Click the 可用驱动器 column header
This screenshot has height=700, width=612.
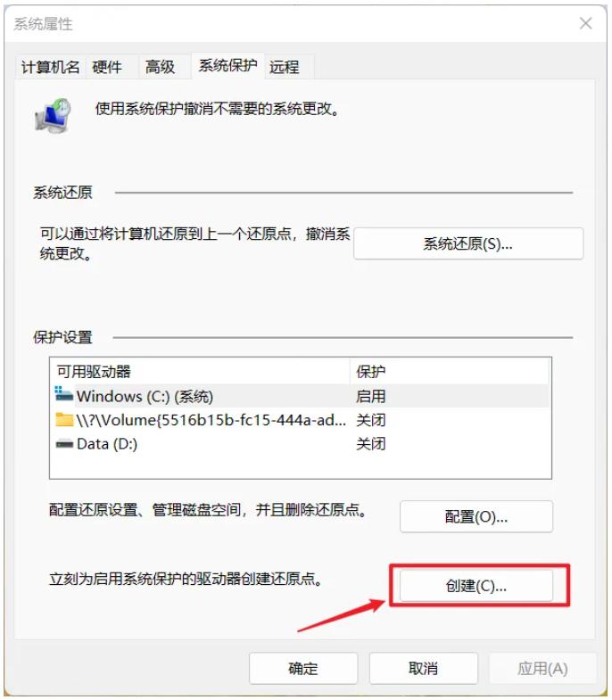(x=200, y=372)
